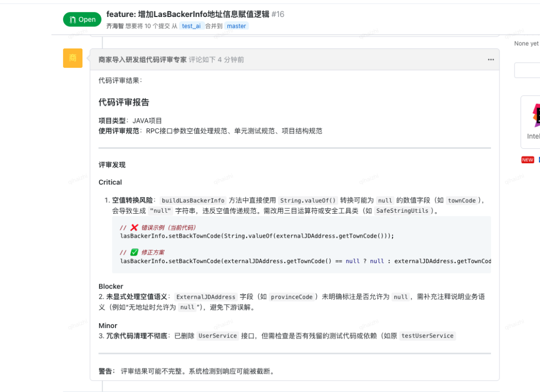The height and width of the screenshot is (392, 540).
Task: Select the 评审发现 heading
Action: click(112, 165)
